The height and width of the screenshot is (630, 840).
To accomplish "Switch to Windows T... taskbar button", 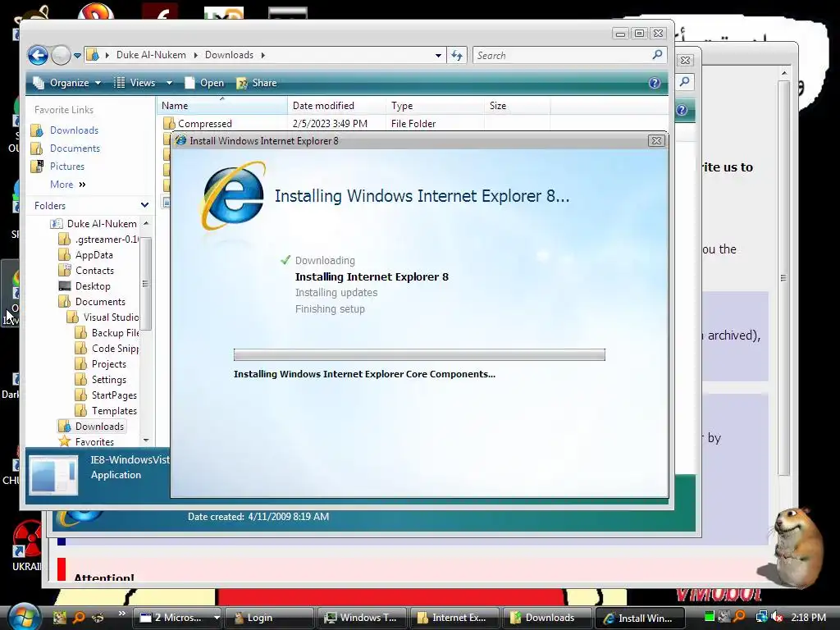I will click(x=361, y=618).
